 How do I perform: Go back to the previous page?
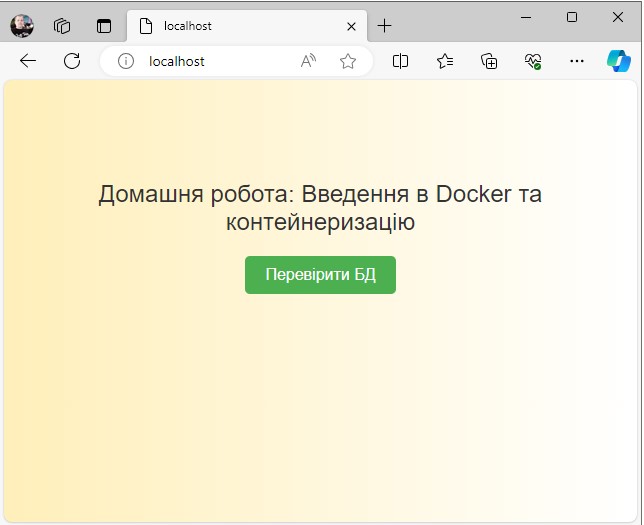click(28, 61)
